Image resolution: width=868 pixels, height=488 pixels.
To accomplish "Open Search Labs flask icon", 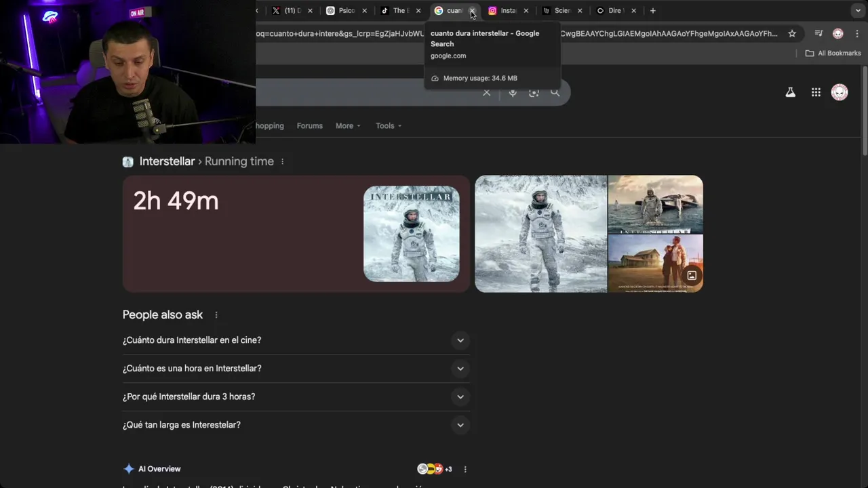I will (x=790, y=92).
